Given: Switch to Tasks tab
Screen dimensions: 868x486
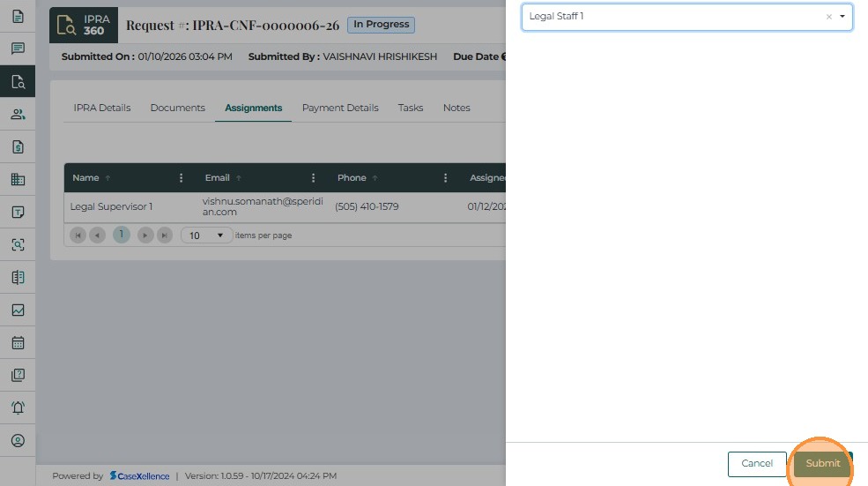Looking at the screenshot, I should coord(410,108).
